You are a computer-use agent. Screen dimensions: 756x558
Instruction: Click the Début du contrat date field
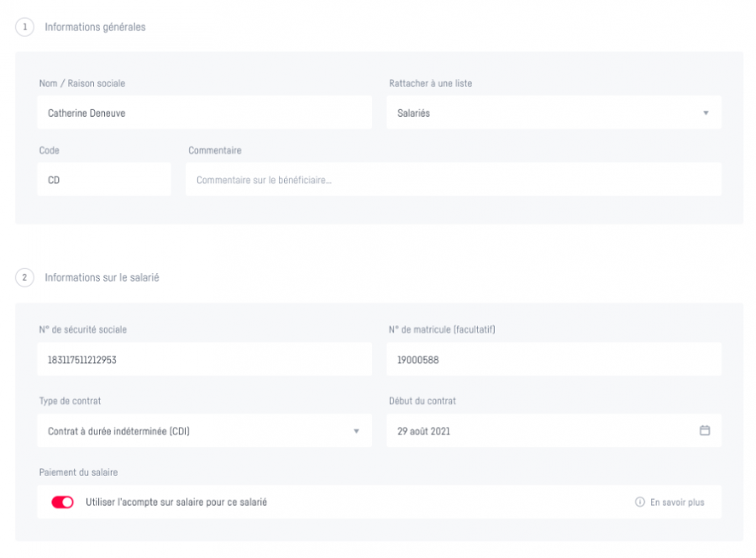(x=554, y=430)
